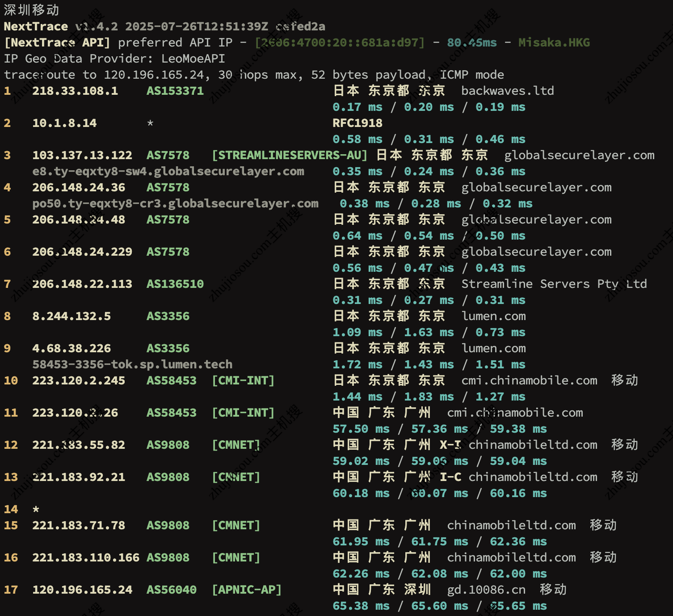Click the Streamline Servers Pty Ltd text
The height and width of the screenshot is (616, 673).
coord(554,284)
